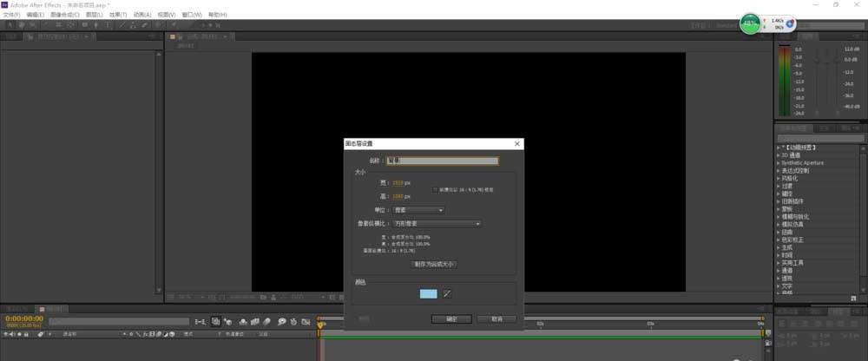Pick a color with the eyedropper icon
Screen dimensions: 868x361
(x=448, y=294)
